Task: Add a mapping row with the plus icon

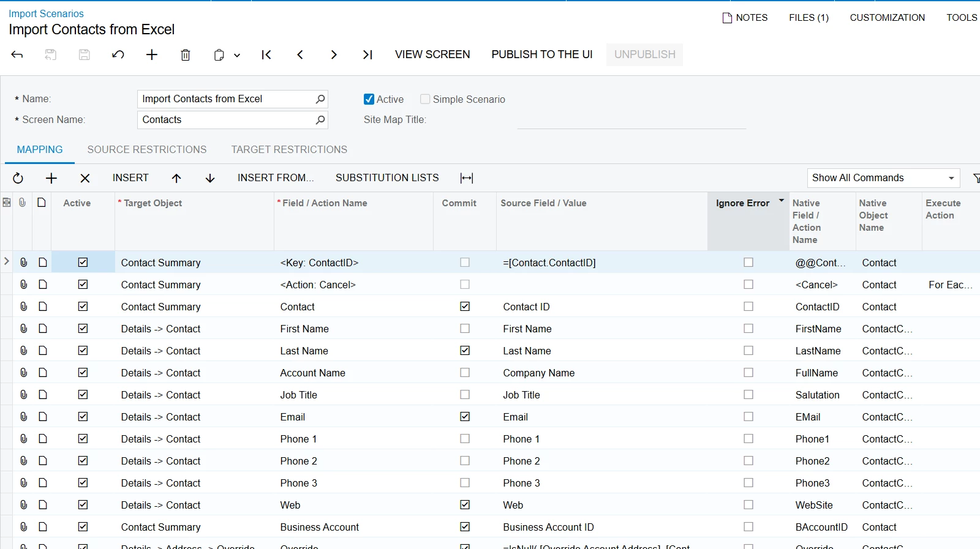Action: click(51, 178)
